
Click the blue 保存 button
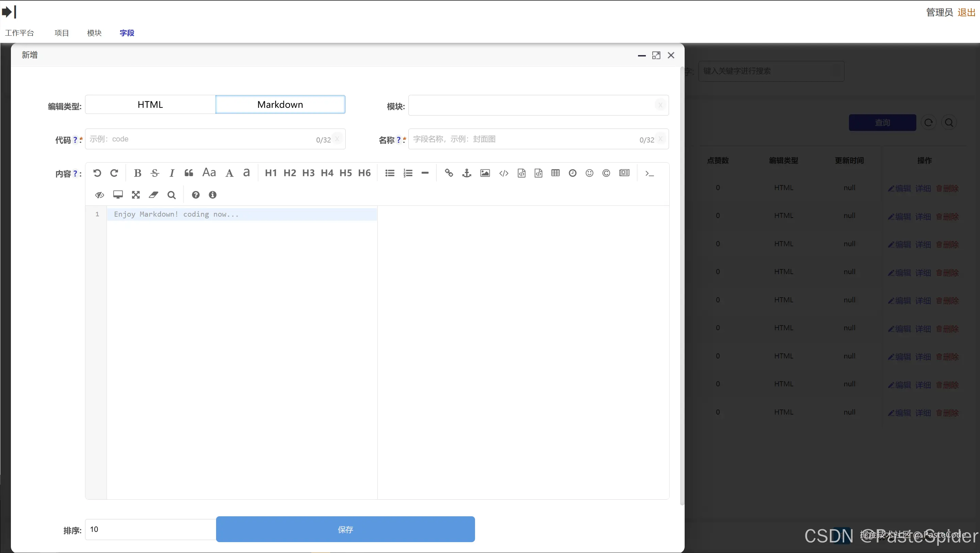[x=345, y=529]
